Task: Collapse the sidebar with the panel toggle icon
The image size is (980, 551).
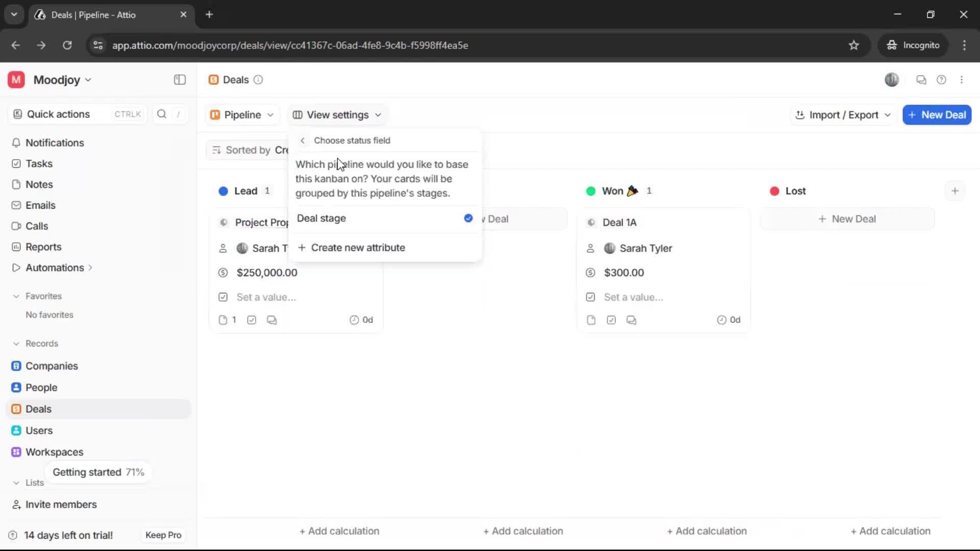Action: 179,80
